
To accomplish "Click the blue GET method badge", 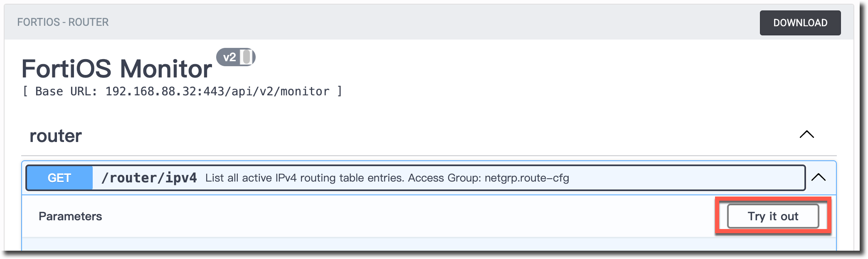I will [59, 178].
